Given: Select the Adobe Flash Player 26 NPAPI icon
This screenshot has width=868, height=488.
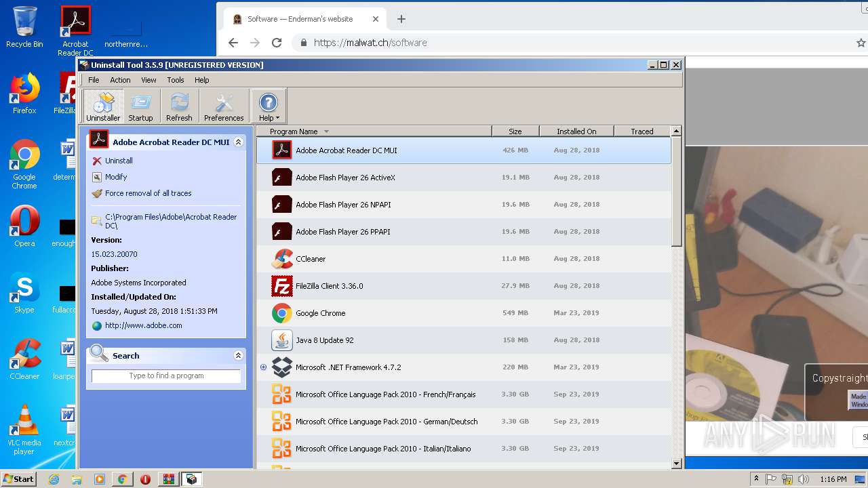Looking at the screenshot, I should pyautogui.click(x=282, y=204).
